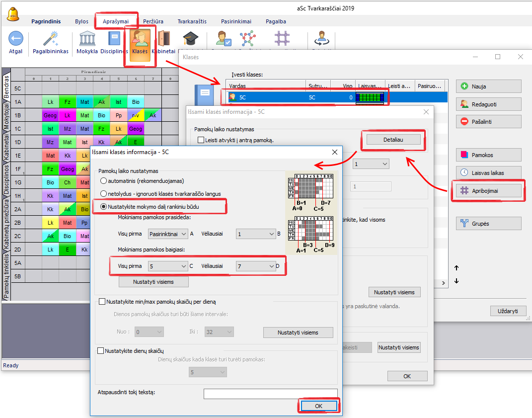Open Mokykla school building icon

point(87,39)
